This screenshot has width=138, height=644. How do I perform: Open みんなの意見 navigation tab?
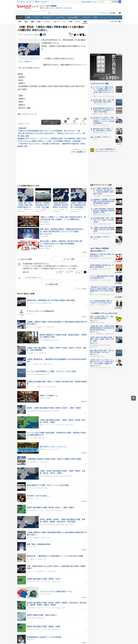coord(73,17)
